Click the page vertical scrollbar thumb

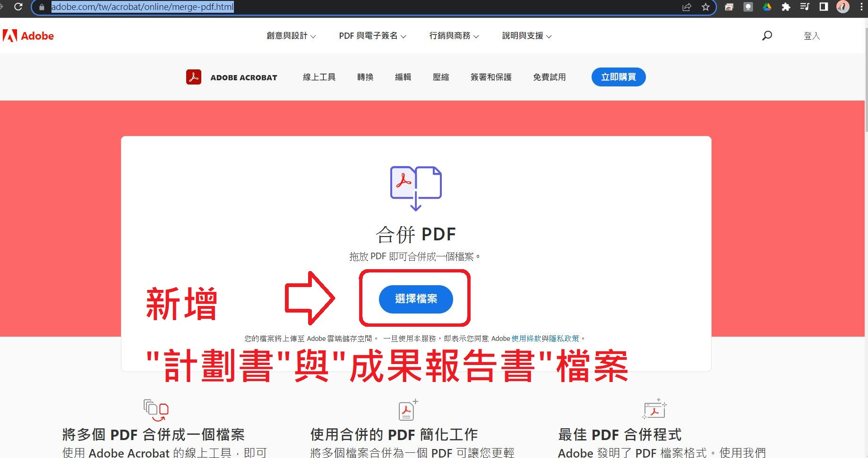pos(866,80)
